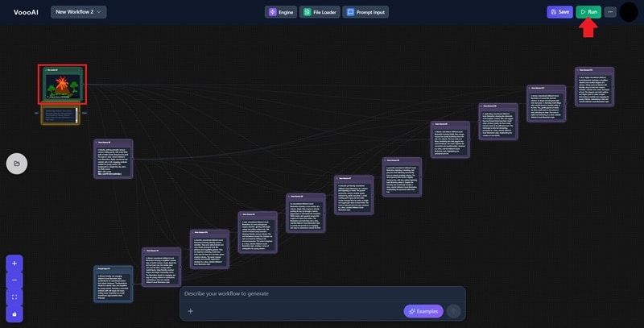Submit prompt with the up-arrow send button
644x328 pixels.
point(453,312)
